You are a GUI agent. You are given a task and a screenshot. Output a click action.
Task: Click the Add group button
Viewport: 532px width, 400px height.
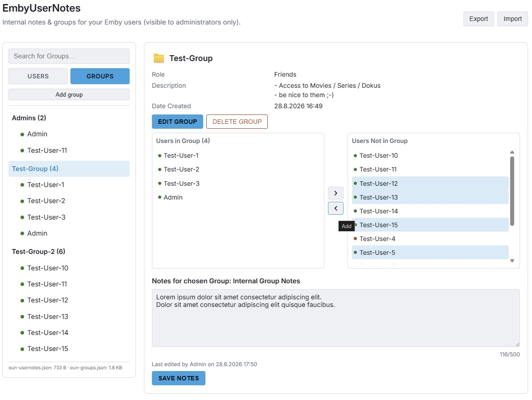click(x=69, y=95)
